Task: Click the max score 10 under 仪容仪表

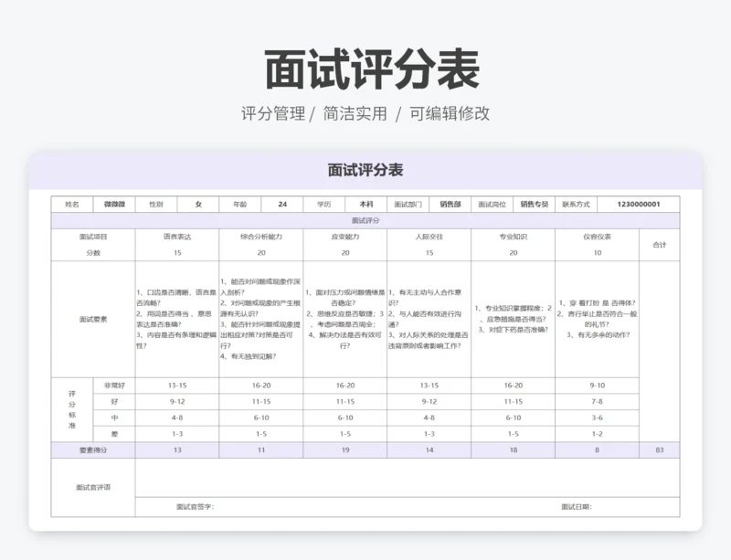Action: pos(598,253)
